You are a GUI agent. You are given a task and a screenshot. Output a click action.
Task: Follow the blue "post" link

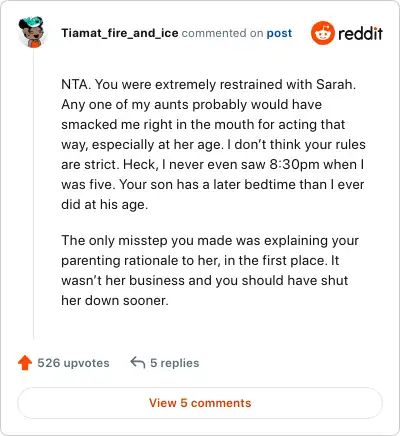point(279,33)
